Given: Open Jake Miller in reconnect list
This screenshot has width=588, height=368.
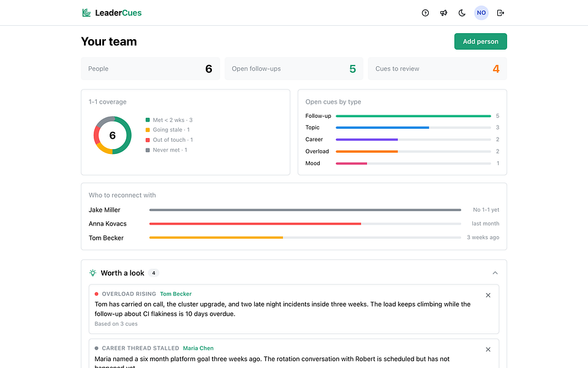Looking at the screenshot, I should tap(105, 210).
